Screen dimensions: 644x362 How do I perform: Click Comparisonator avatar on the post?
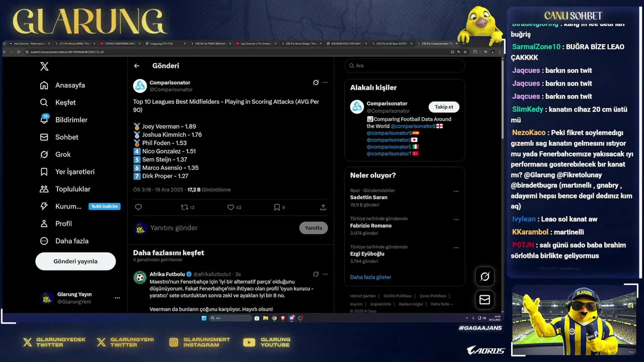(140, 86)
